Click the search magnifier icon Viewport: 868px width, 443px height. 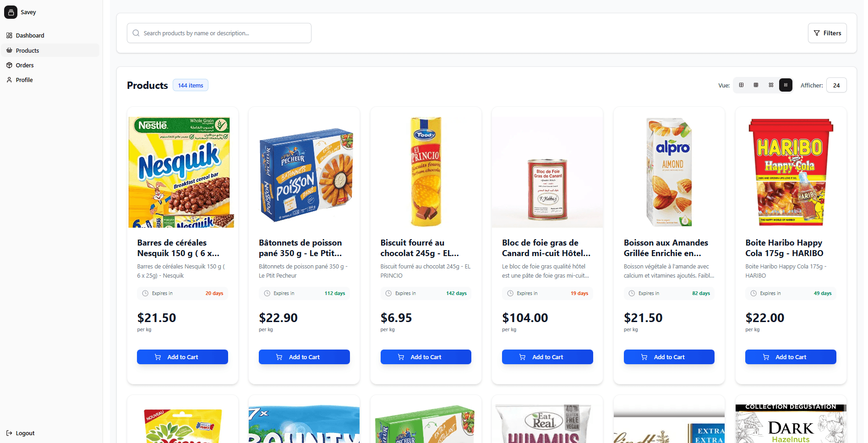pyautogui.click(x=136, y=33)
